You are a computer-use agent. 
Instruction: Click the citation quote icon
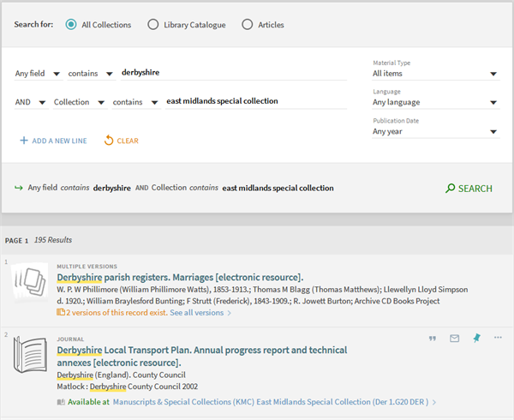[433, 339]
